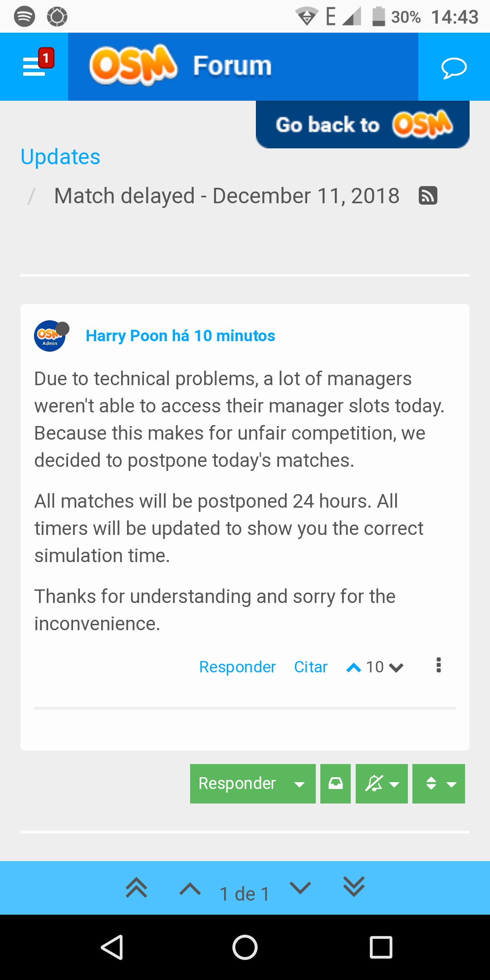Go to previous post with up chevron
The height and width of the screenshot is (980, 490).
pos(190,889)
